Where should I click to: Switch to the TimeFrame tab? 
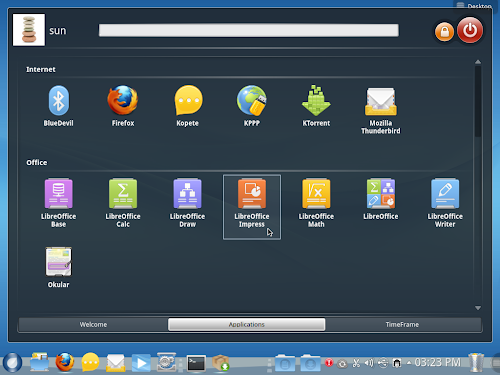(x=402, y=324)
